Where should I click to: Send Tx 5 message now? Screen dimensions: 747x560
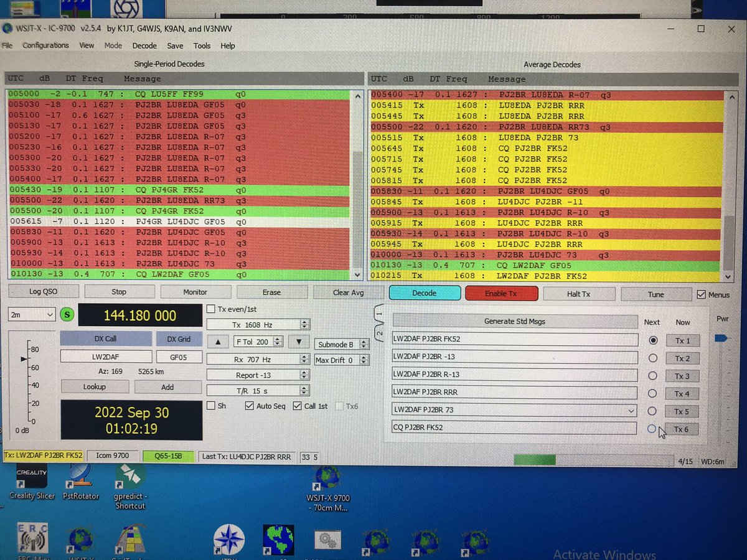(682, 411)
